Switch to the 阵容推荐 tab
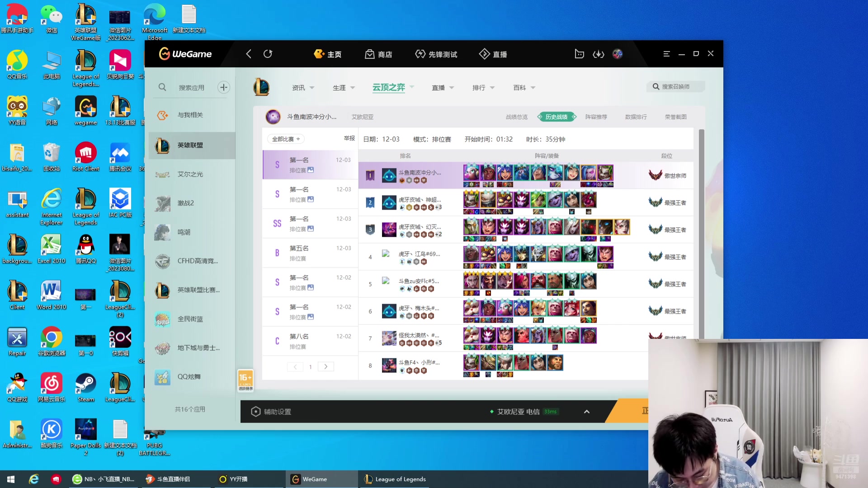Image resolution: width=868 pixels, height=488 pixels. (x=596, y=117)
